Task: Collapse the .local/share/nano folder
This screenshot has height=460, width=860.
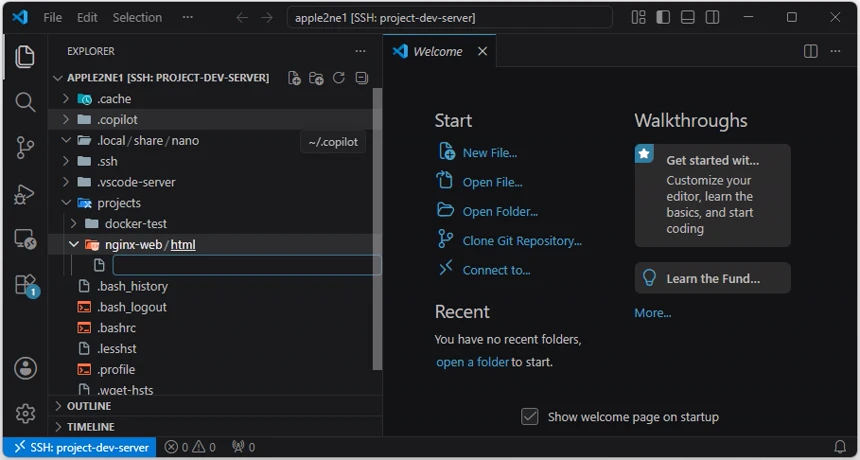Action: [66, 140]
